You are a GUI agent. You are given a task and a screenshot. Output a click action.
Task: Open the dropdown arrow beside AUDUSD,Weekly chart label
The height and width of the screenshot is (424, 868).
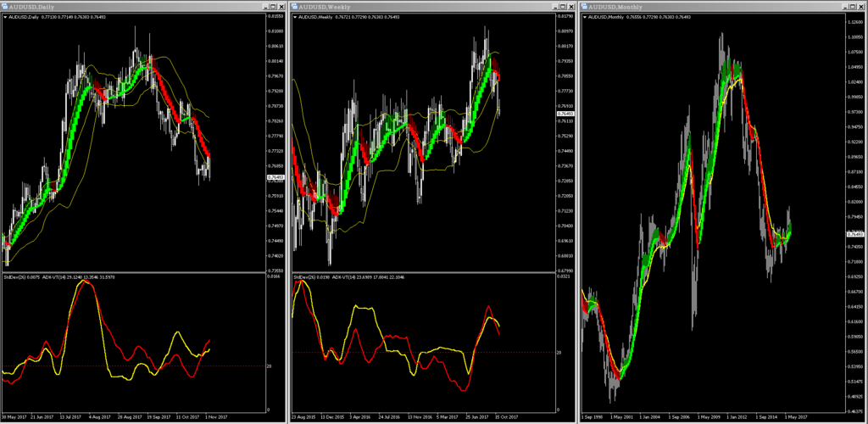pos(295,17)
